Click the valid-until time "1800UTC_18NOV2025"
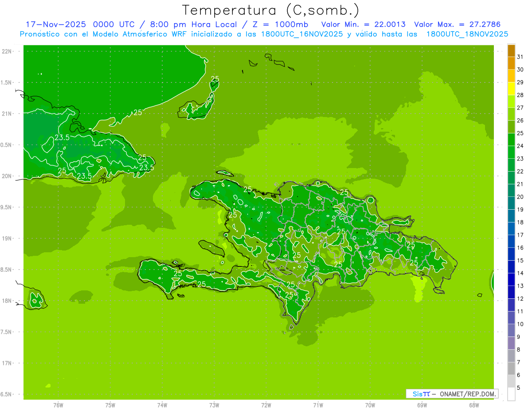 [x=467, y=34]
